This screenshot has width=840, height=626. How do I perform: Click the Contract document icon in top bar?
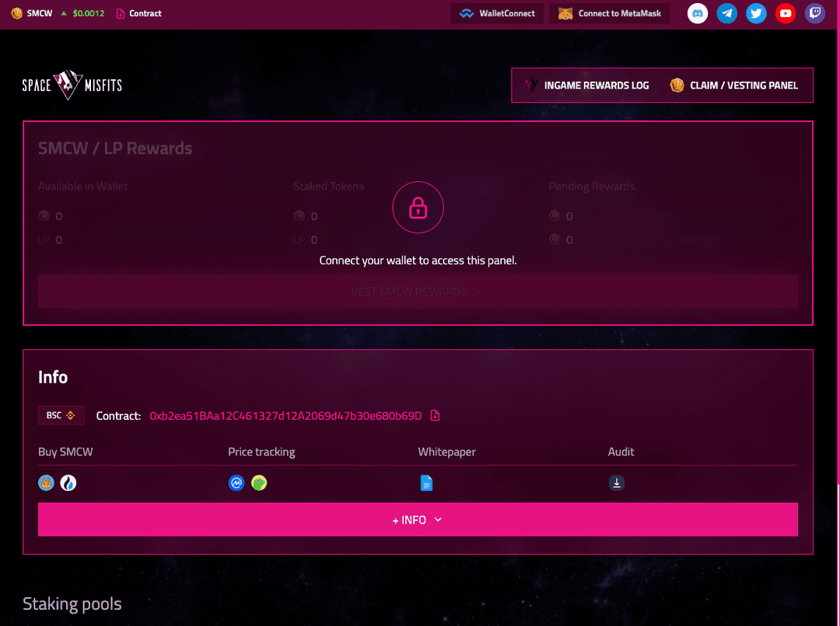[121, 13]
